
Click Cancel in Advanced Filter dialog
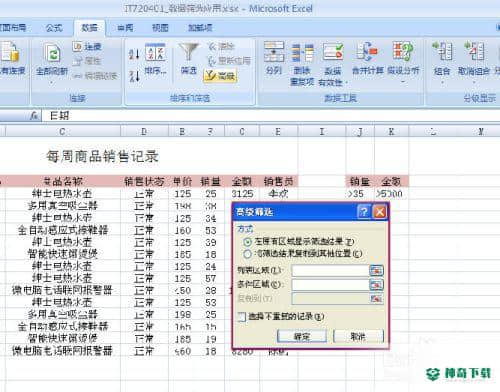click(358, 336)
